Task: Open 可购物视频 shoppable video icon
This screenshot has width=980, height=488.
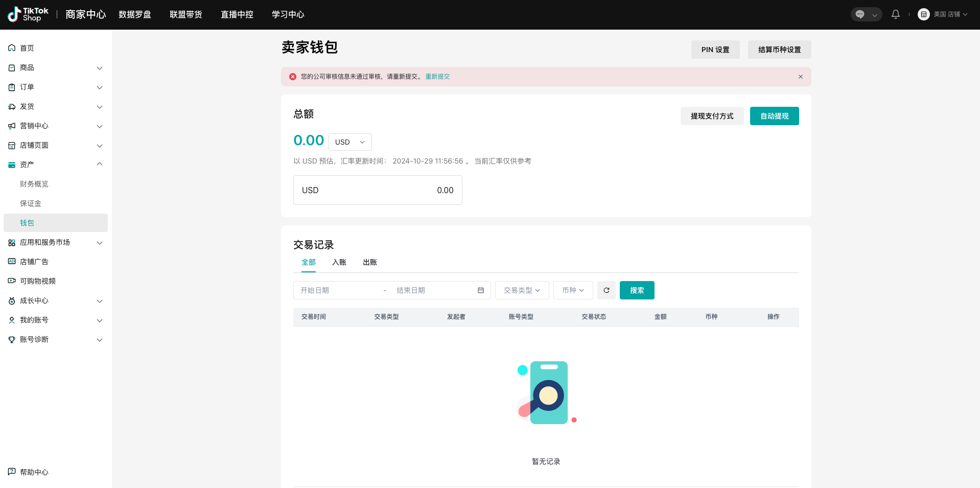Action: (12, 281)
